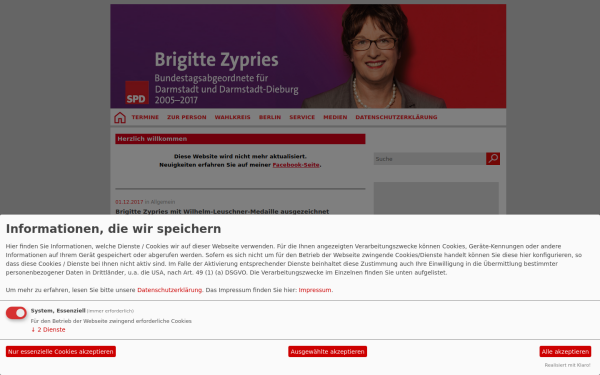The image size is (600, 375).
Task: Expand the 2 Dienste list
Action: click(x=48, y=330)
